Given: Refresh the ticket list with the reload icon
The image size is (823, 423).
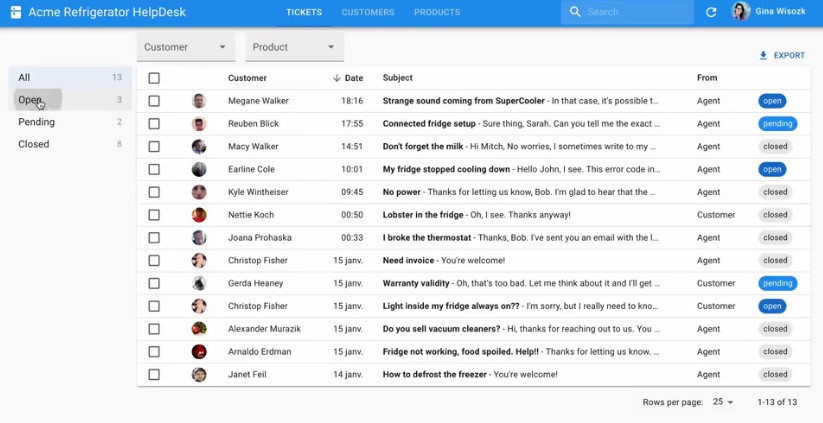Looking at the screenshot, I should tap(711, 12).
